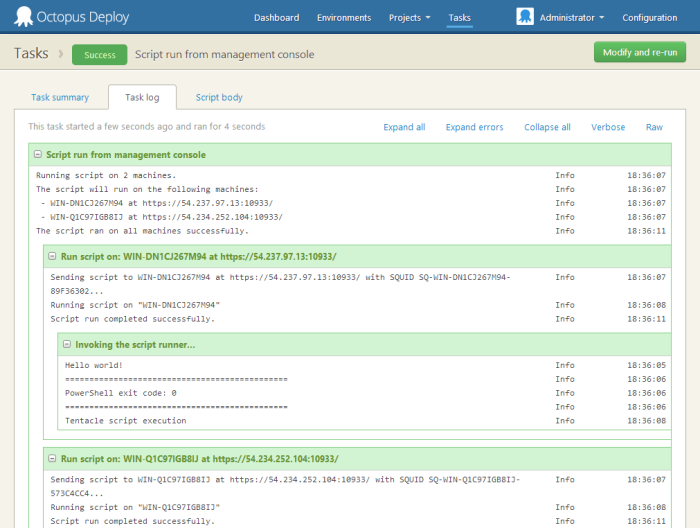
Task: Open Environments page from top navigation
Action: [344, 18]
